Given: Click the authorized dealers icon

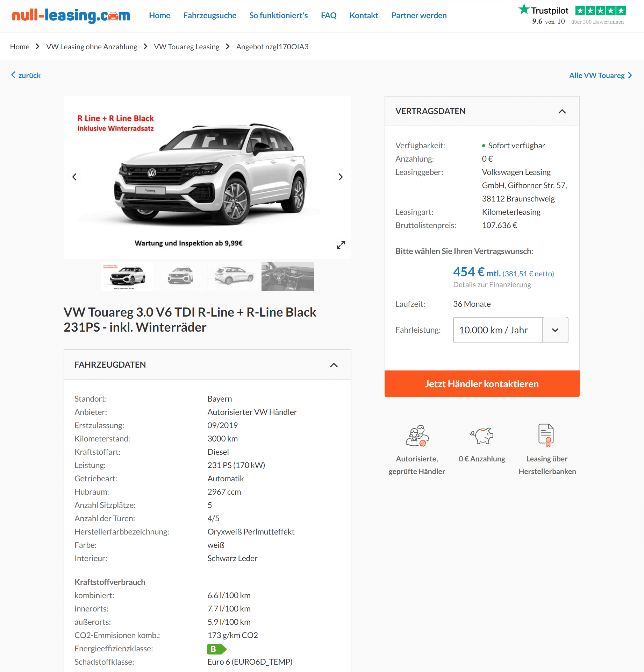Looking at the screenshot, I should (x=417, y=436).
